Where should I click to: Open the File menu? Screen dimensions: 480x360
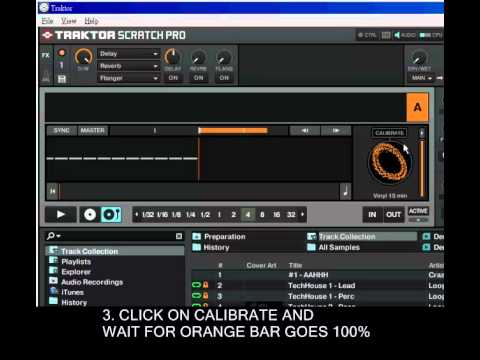point(47,21)
